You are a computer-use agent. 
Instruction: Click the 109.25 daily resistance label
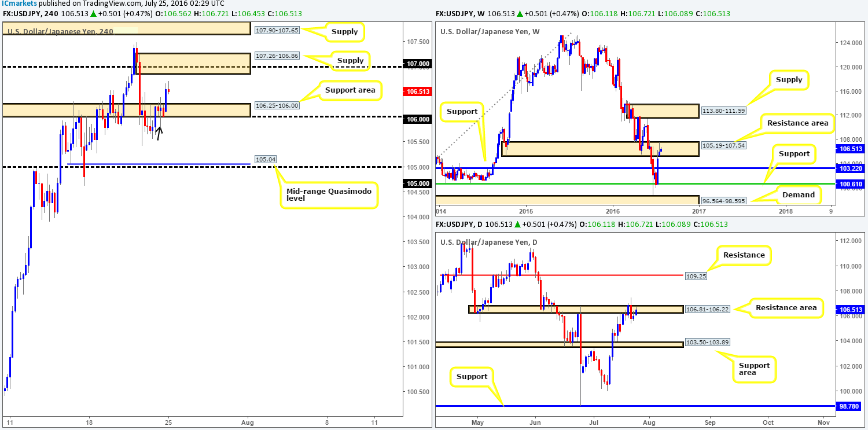pos(696,277)
